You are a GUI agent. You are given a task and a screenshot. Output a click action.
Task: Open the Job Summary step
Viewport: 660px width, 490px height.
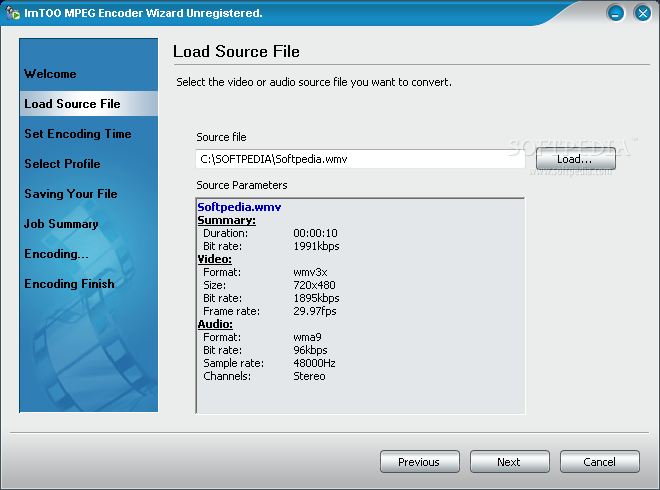(61, 224)
